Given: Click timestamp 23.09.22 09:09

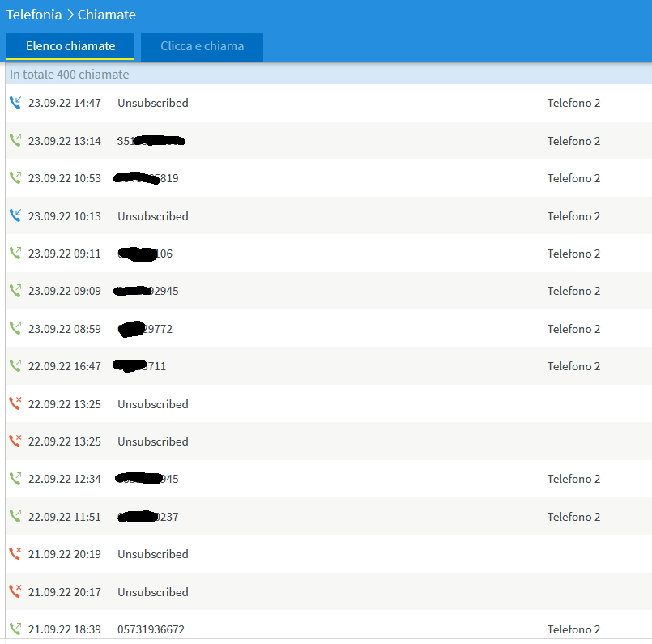Looking at the screenshot, I should tap(65, 291).
